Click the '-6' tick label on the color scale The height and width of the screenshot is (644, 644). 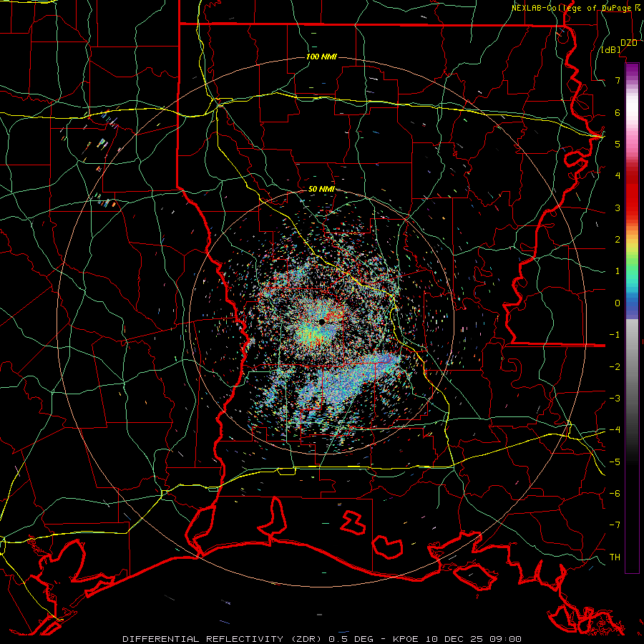(615, 494)
